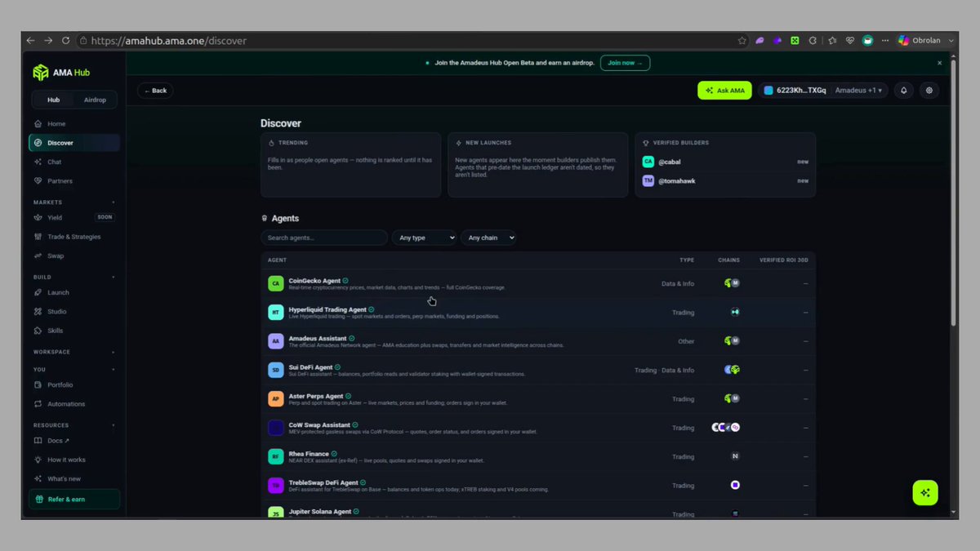Open the floating green sparkle assistant button
The image size is (980, 551).
[x=925, y=492]
